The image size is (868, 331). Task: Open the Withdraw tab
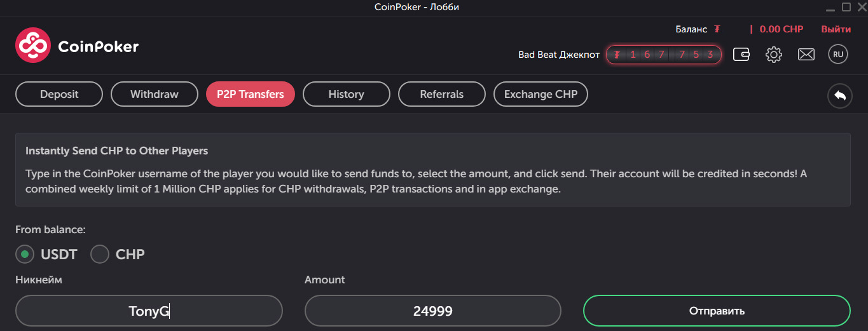click(x=155, y=94)
